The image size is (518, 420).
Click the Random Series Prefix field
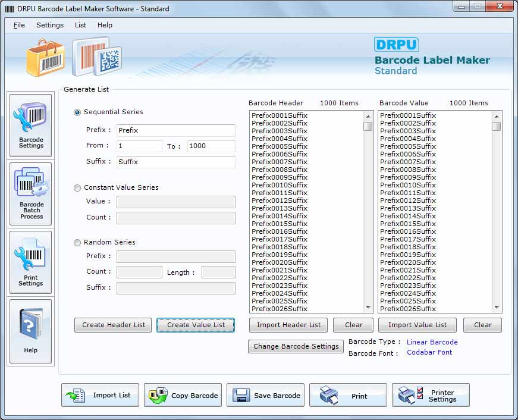[x=176, y=256]
